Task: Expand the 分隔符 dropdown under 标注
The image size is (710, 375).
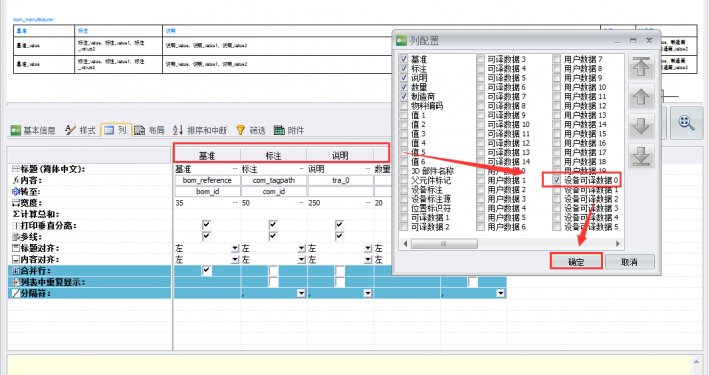Action: 301,293
